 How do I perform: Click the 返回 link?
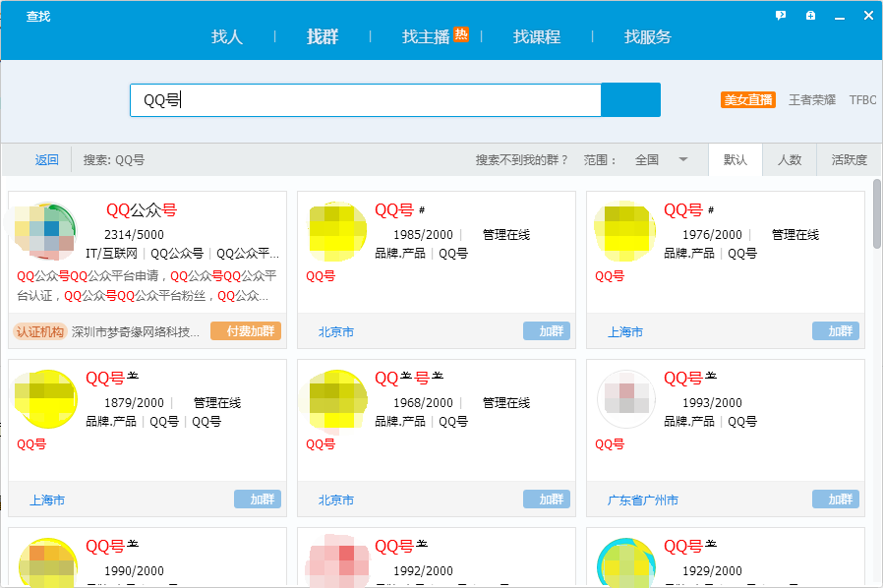47,160
